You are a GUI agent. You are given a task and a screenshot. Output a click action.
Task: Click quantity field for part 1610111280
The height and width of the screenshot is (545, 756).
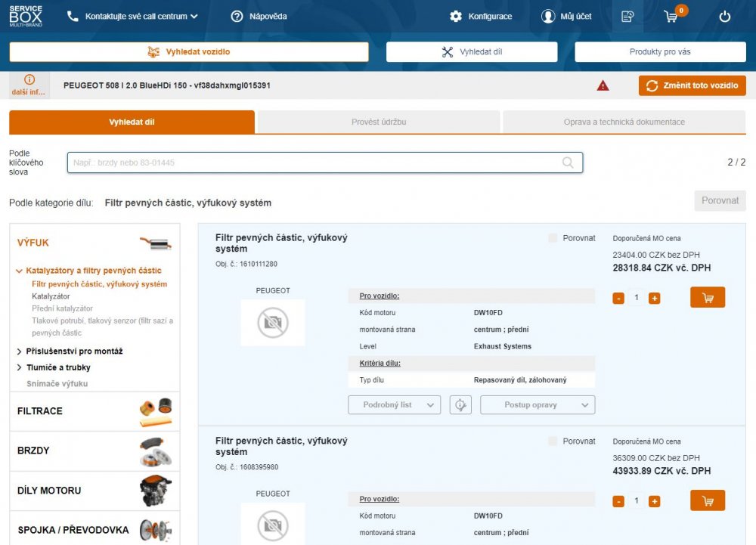tap(637, 298)
